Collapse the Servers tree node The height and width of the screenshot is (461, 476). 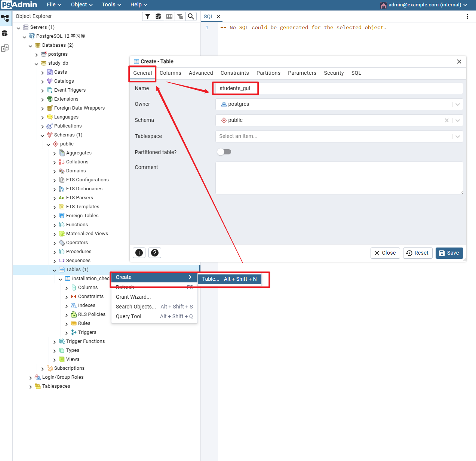[x=18, y=28]
